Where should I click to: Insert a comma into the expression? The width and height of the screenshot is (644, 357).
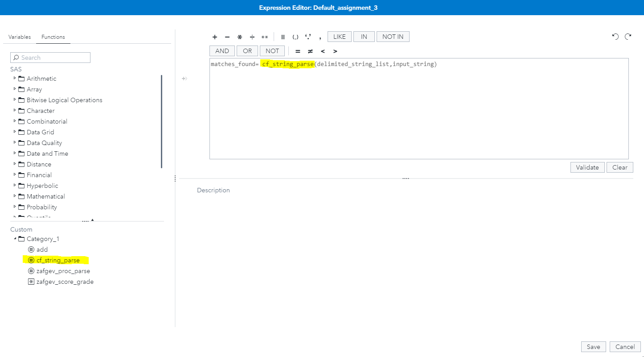pos(320,37)
